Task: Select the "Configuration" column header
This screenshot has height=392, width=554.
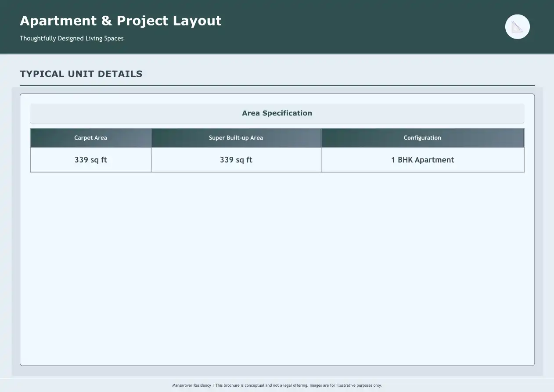Action: click(x=422, y=138)
